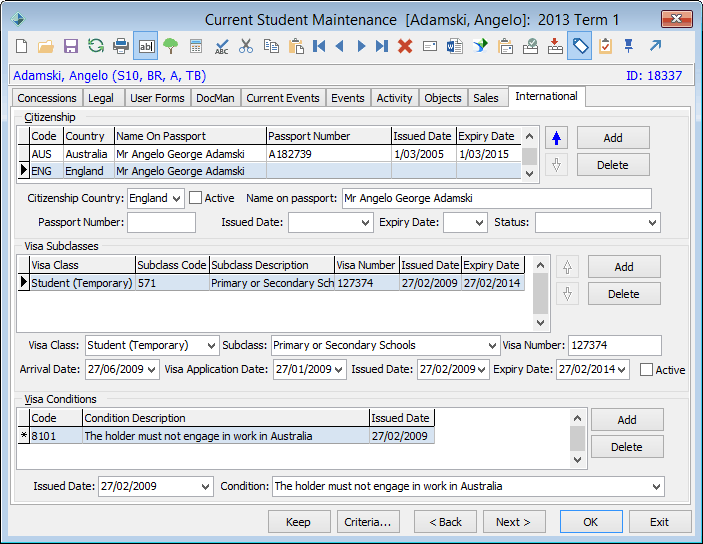Image resolution: width=703 pixels, height=544 pixels.
Task: Select the AUS Australia citizenship row
Action: (x=269, y=154)
